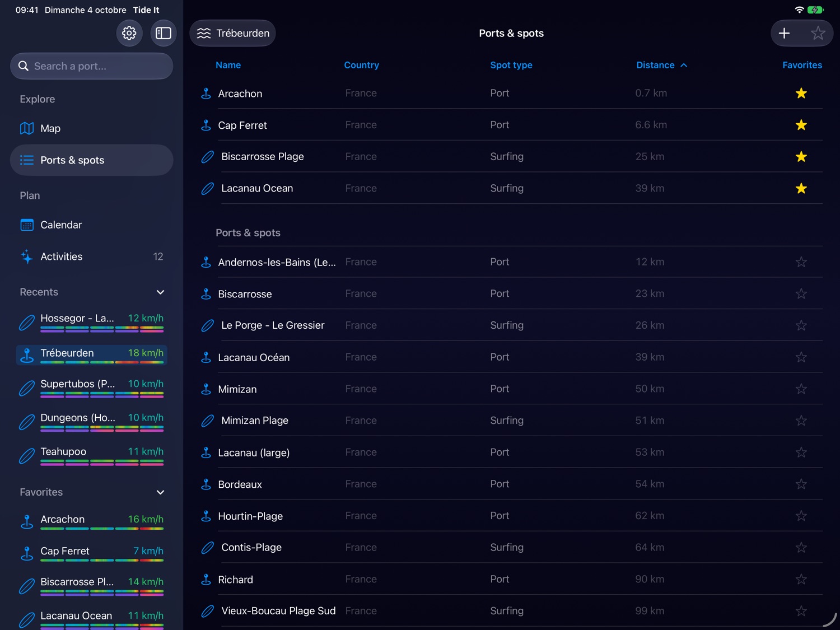
Task: Sort by Distance column header
Action: point(661,65)
